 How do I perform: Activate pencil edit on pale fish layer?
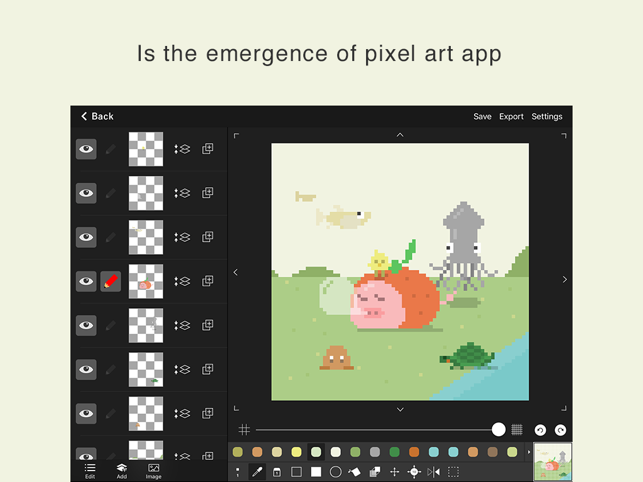(111, 237)
